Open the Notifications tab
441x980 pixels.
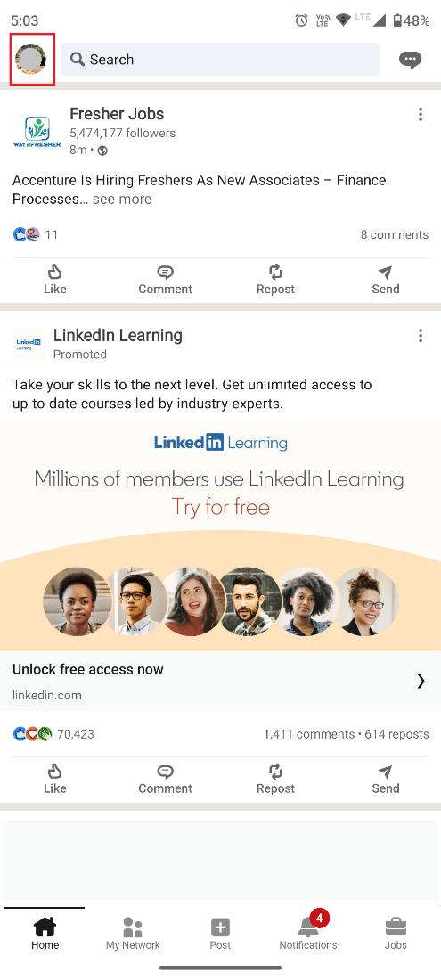point(308,934)
